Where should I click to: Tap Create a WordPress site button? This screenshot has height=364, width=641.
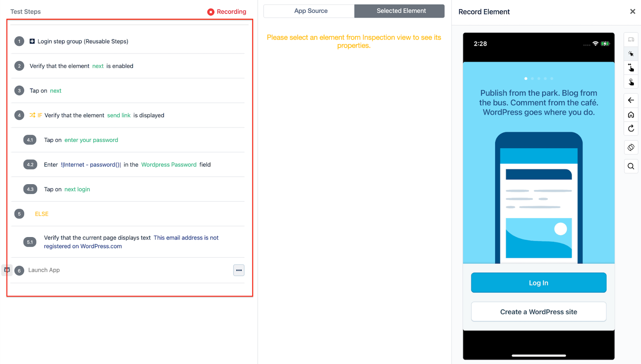(538, 312)
